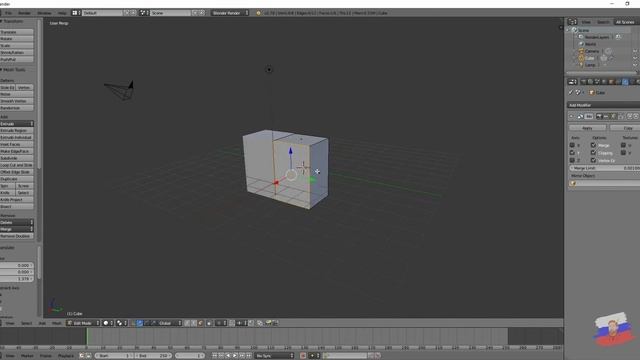Toggle the V textures checkbox
This screenshot has height=360, width=640.
[x=623, y=153]
